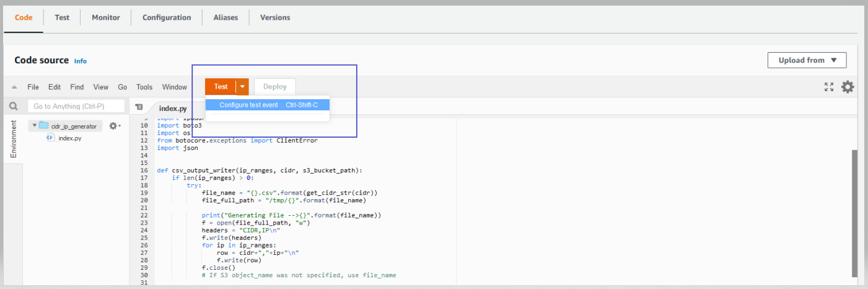Screen dimensions: 868x289
Task: Click the 'f.write(headers)' code line
Action: pos(231,238)
